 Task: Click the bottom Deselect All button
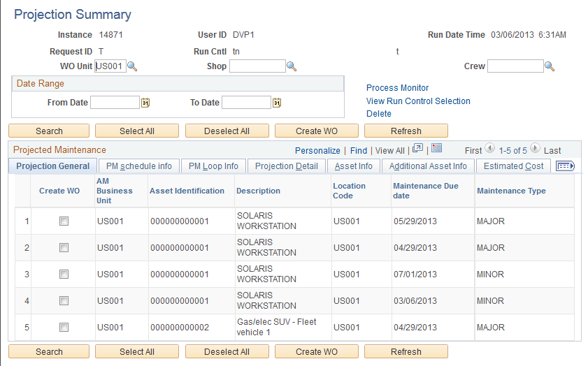(x=227, y=352)
